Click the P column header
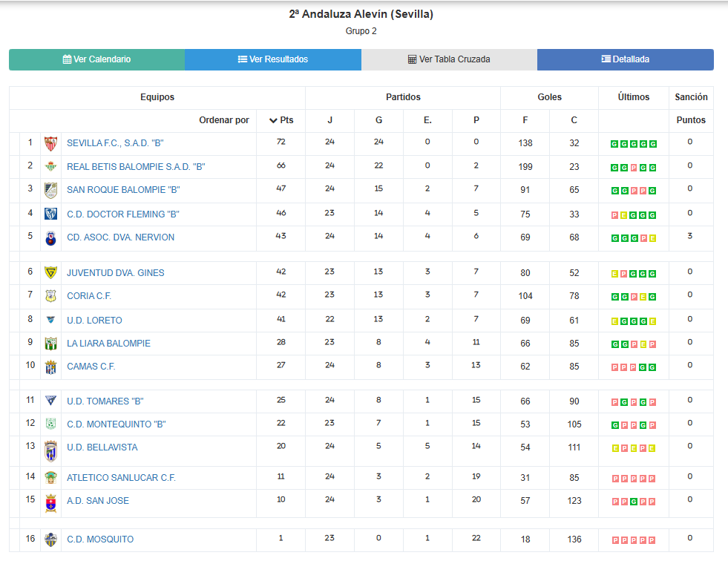This screenshot has width=728, height=561. coord(476,120)
